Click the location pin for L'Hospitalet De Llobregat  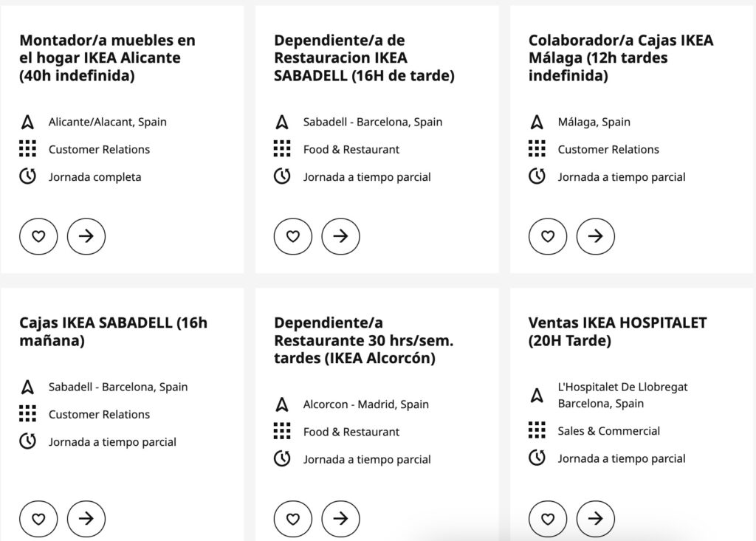(x=536, y=394)
